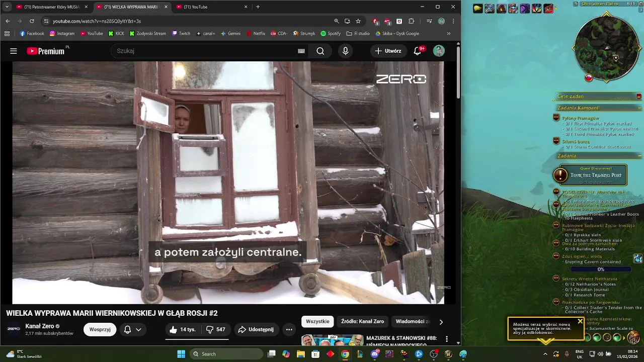Open the Kanał Zero channel name
This screenshot has width=644, height=362.
[x=40, y=326]
